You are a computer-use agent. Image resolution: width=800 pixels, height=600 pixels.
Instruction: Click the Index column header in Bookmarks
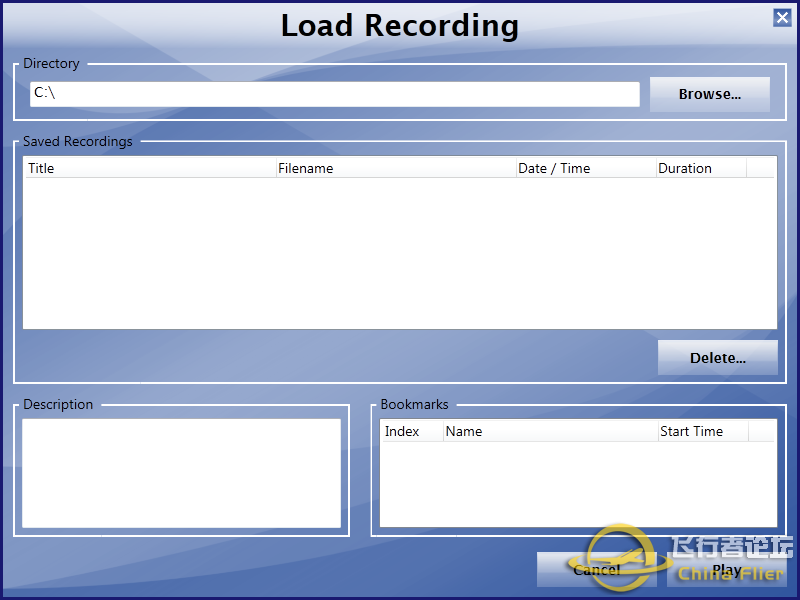(412, 431)
